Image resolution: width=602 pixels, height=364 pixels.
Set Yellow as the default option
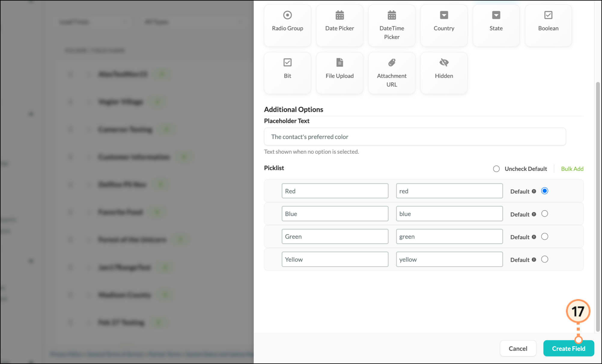545,259
